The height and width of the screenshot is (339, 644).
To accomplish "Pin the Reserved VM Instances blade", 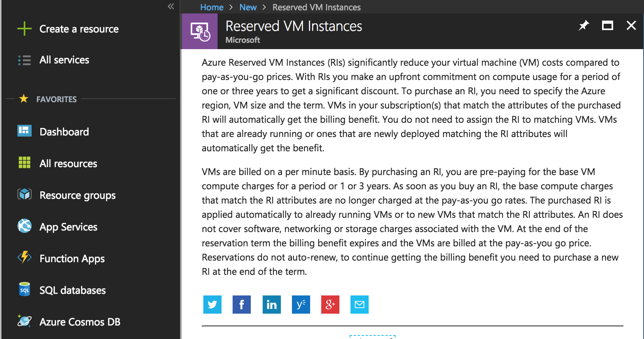I will pyautogui.click(x=584, y=26).
